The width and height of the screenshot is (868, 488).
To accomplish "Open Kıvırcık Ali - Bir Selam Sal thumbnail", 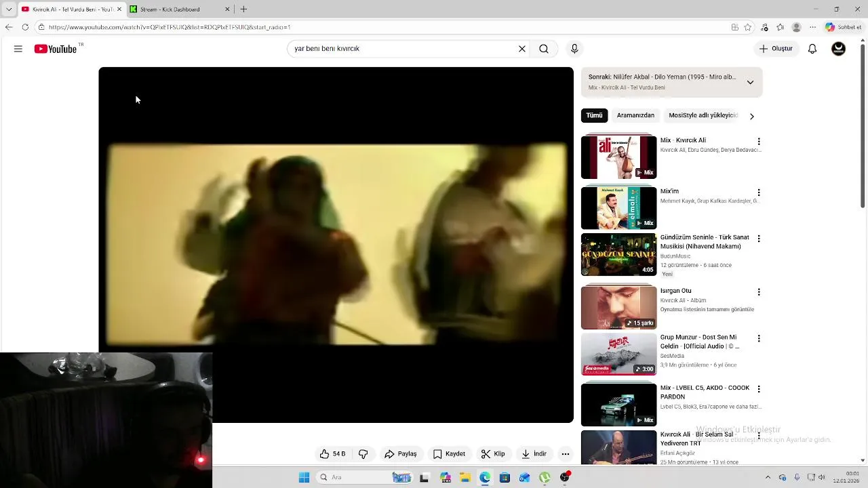I will coord(618,447).
